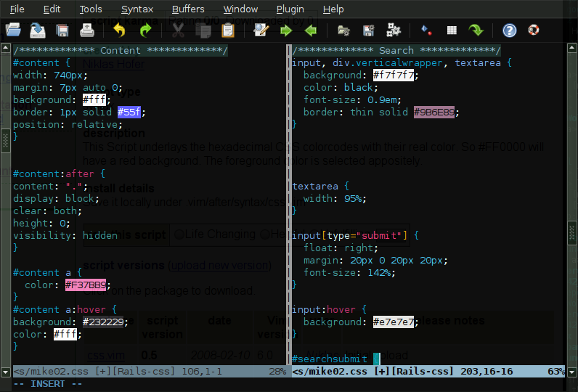578x392 pixels.
Task: Paste from the clipboard icon
Action: click(228, 30)
